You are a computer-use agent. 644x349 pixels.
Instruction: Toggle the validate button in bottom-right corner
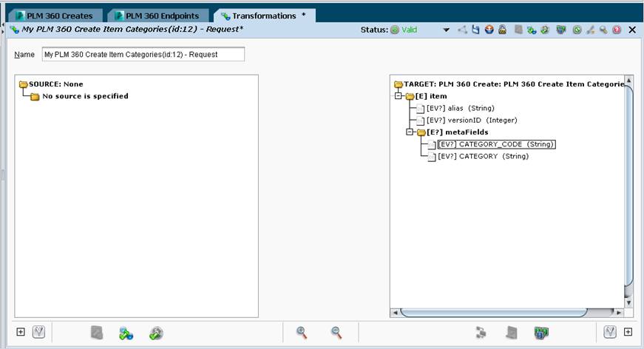pyautogui.click(x=610, y=332)
